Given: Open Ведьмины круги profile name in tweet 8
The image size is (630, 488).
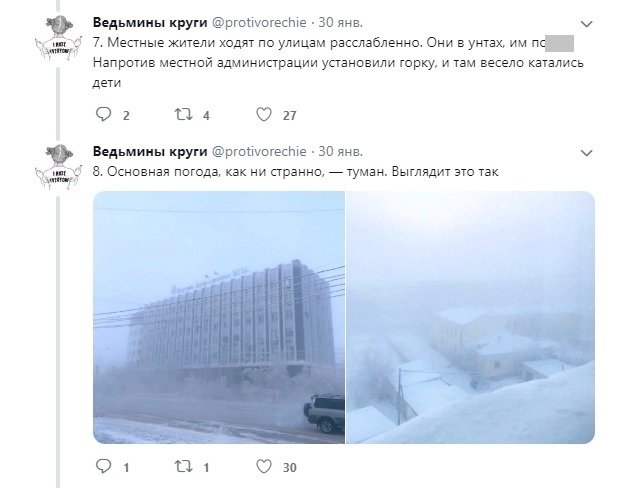Looking at the screenshot, I should pos(150,151).
